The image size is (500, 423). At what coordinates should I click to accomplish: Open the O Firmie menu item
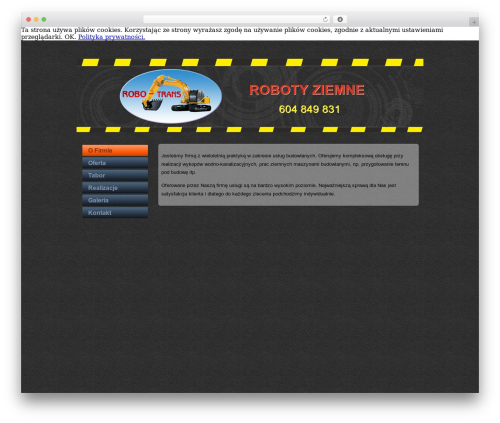[115, 150]
